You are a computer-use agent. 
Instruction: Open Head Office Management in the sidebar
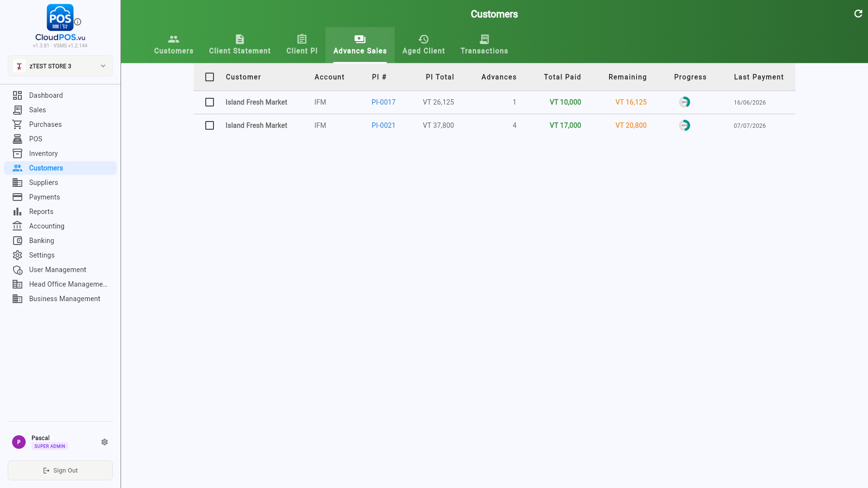tap(60, 284)
